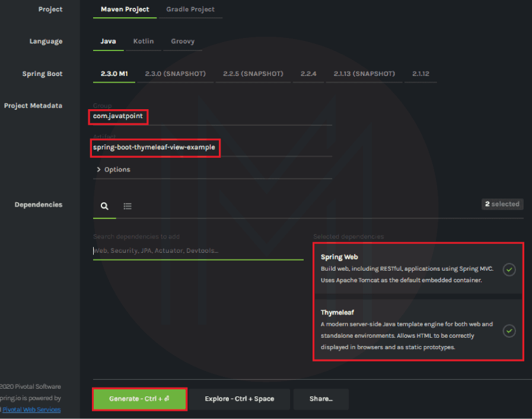Image resolution: width=532 pixels, height=419 pixels.
Task: Edit the Artifact name field
Action: pos(154,147)
